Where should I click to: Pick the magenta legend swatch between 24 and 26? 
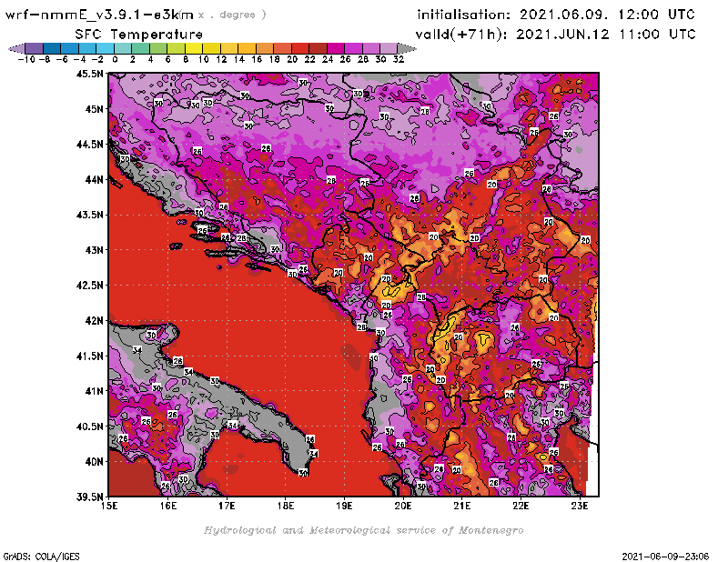click(335, 48)
